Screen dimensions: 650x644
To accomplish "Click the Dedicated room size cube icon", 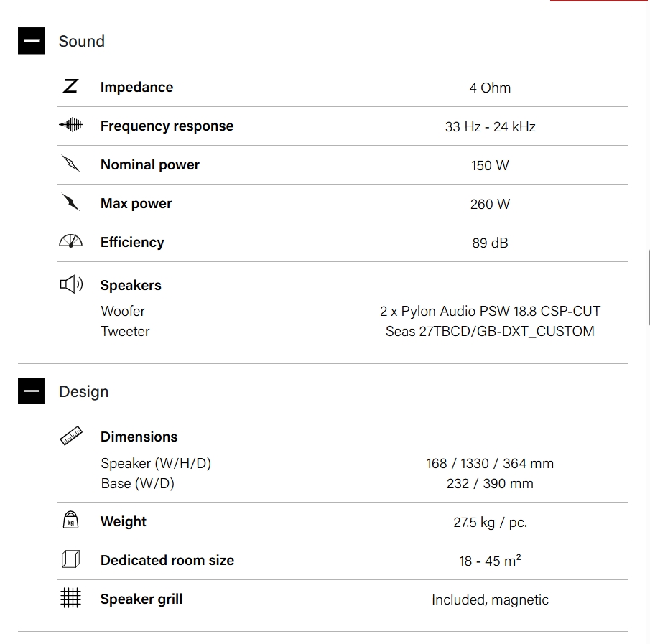I will tap(70, 559).
